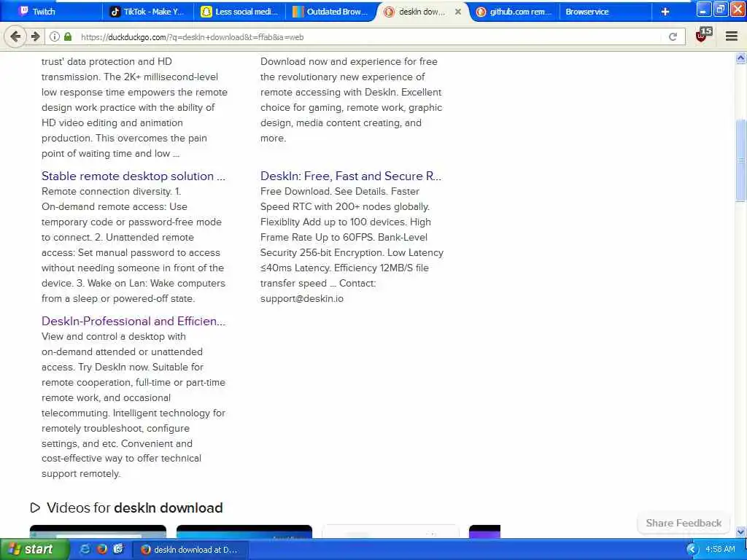Click the page scrollbar up arrow
This screenshot has width=747, height=560.
(741, 58)
